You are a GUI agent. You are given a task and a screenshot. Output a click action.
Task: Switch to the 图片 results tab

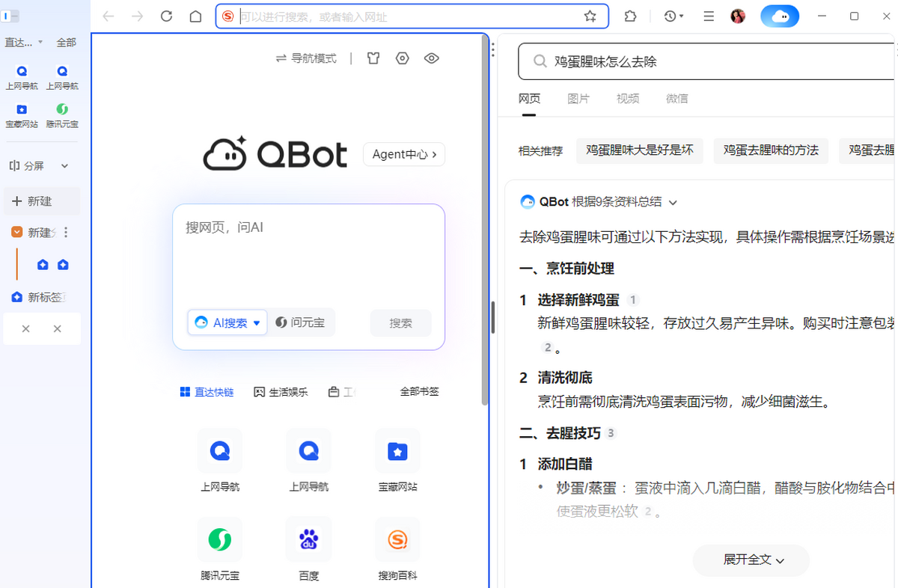tap(578, 98)
